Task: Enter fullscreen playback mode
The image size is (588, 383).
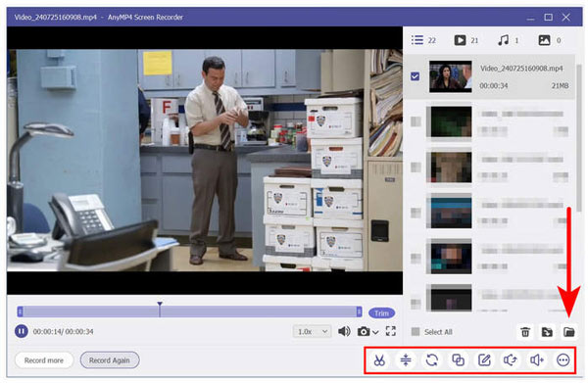Action: (391, 331)
